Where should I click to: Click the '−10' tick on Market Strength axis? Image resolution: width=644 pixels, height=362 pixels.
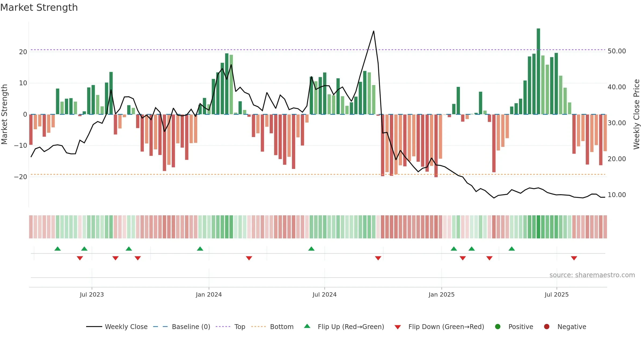tap(21, 146)
